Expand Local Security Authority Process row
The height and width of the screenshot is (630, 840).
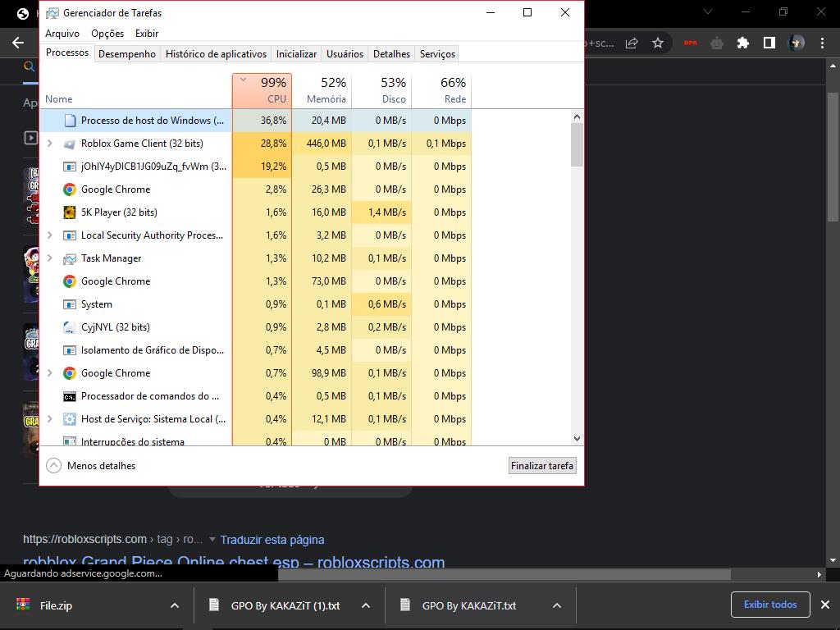pyautogui.click(x=50, y=235)
